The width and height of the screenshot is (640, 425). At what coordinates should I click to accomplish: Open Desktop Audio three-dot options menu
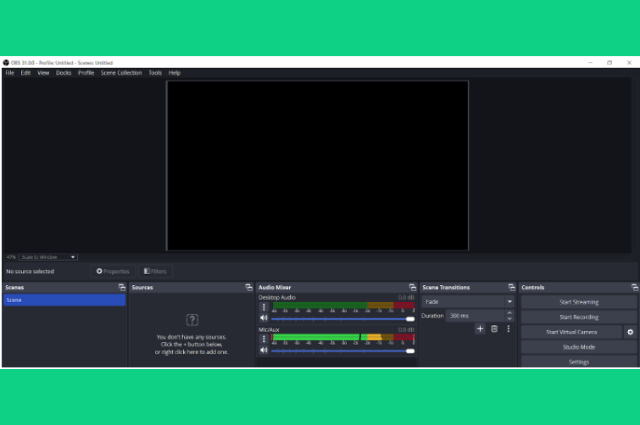pyautogui.click(x=264, y=307)
